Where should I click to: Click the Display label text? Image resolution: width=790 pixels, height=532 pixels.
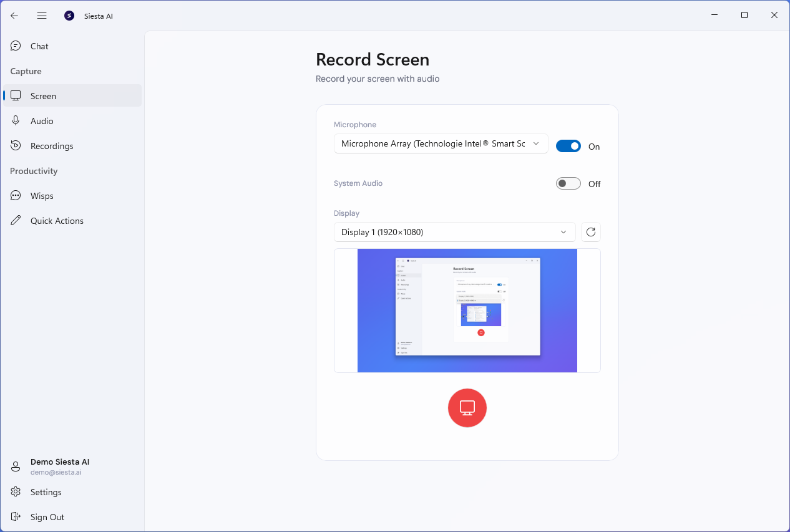click(347, 213)
